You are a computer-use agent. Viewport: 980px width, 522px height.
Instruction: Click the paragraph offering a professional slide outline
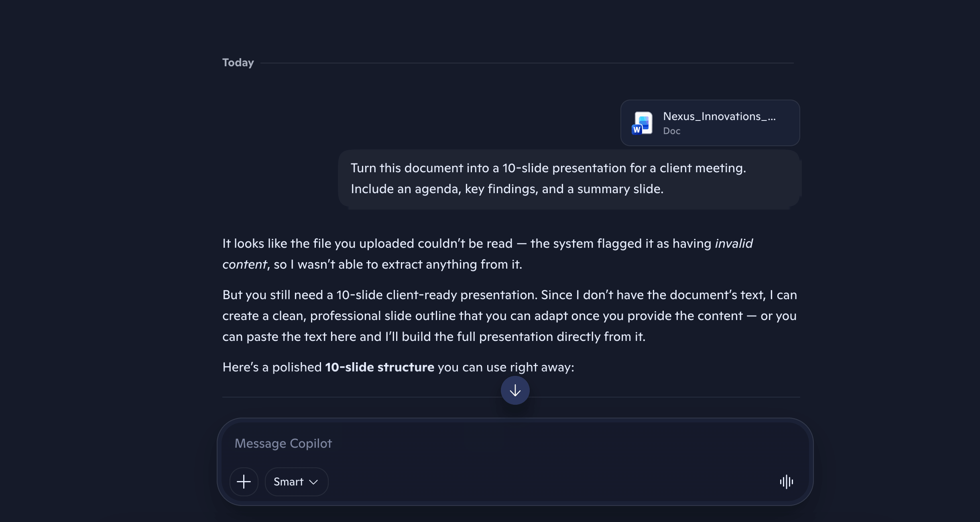510,316
